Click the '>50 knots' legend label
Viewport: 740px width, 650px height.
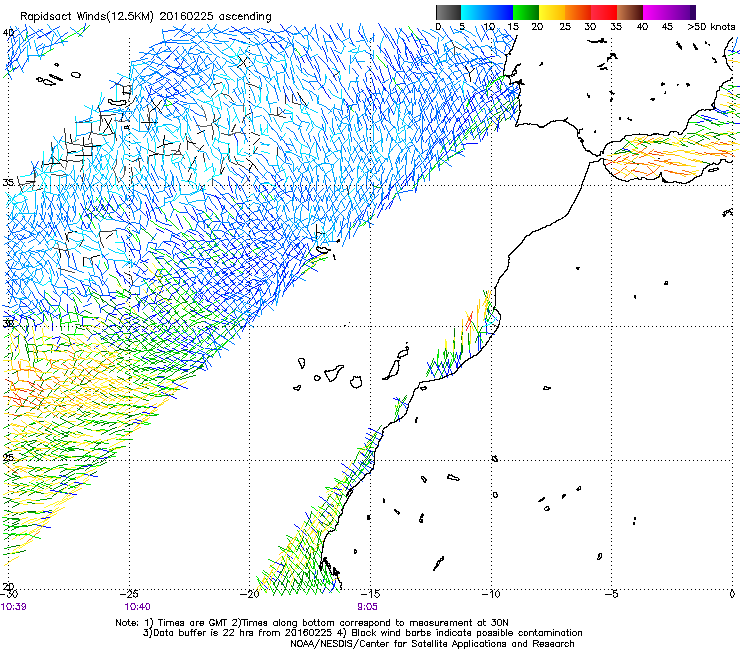click(x=711, y=26)
